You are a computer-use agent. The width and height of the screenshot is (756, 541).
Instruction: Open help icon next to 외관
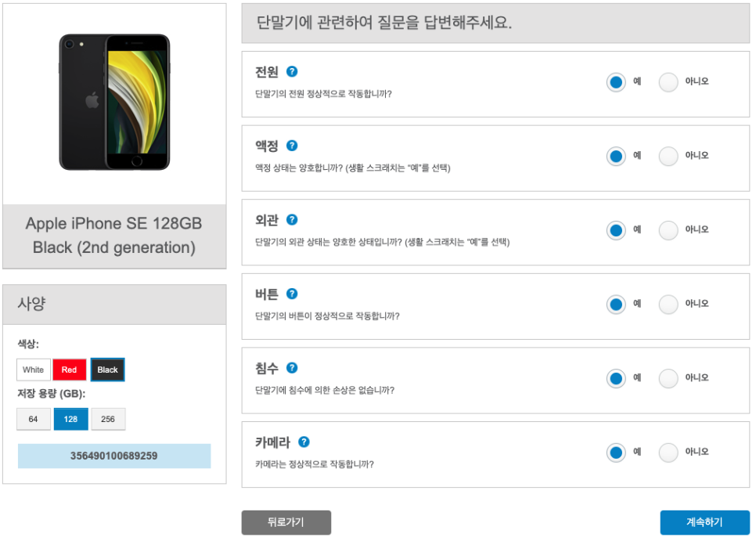pos(292,220)
